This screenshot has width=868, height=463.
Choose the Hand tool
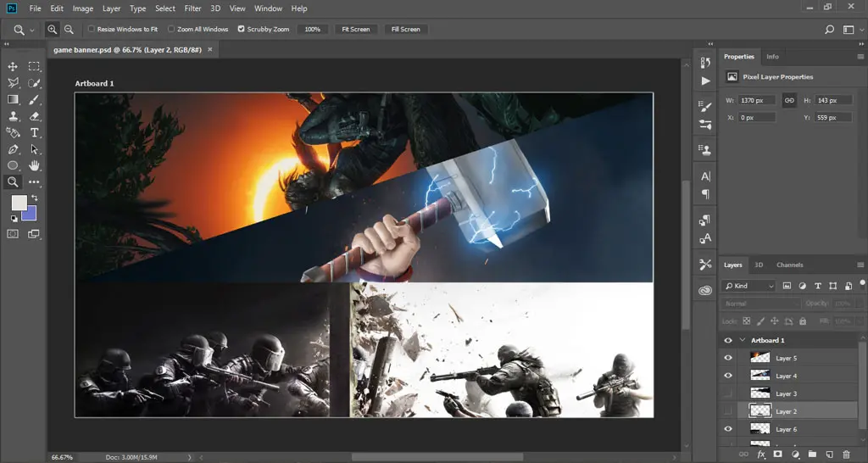[35, 165]
